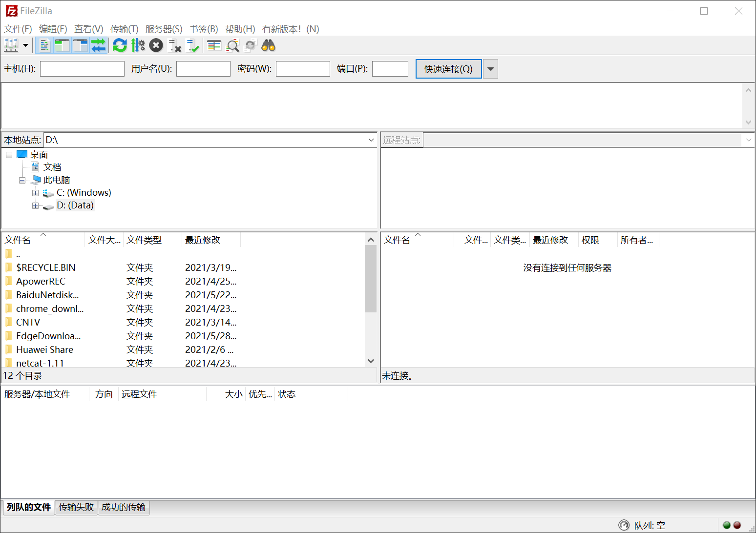Focus the 用户名(U) username field
This screenshot has height=533, width=756.
(x=203, y=69)
